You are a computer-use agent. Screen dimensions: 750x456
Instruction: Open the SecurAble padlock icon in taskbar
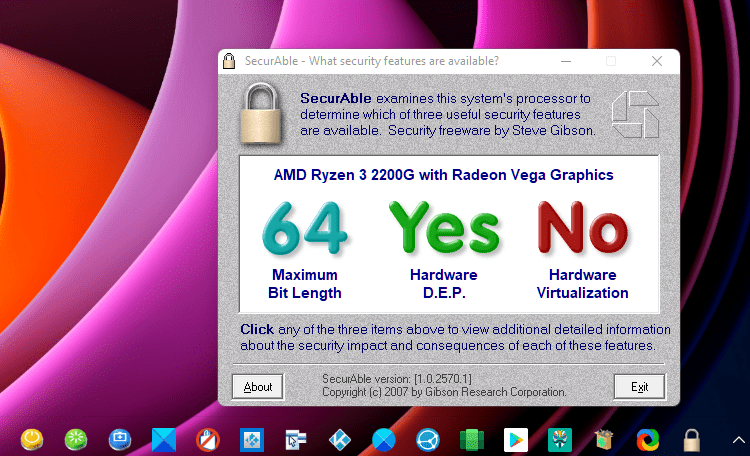[692, 440]
